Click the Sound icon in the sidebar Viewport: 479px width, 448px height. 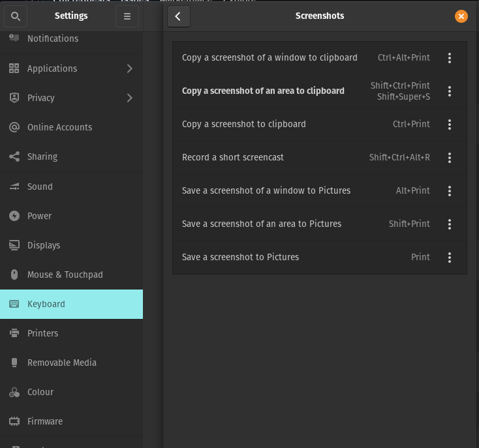[x=14, y=186]
